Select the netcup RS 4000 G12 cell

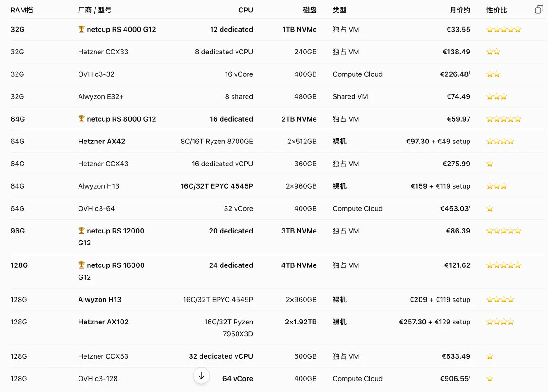(117, 29)
